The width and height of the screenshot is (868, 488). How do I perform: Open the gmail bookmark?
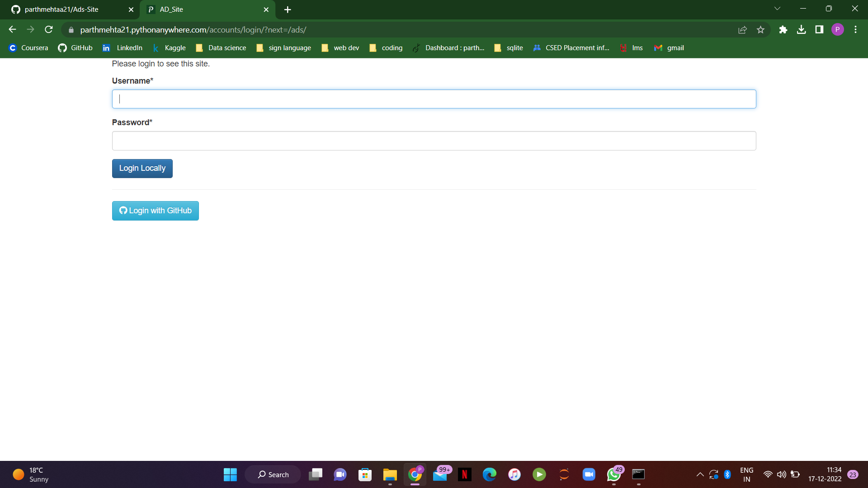(x=669, y=48)
